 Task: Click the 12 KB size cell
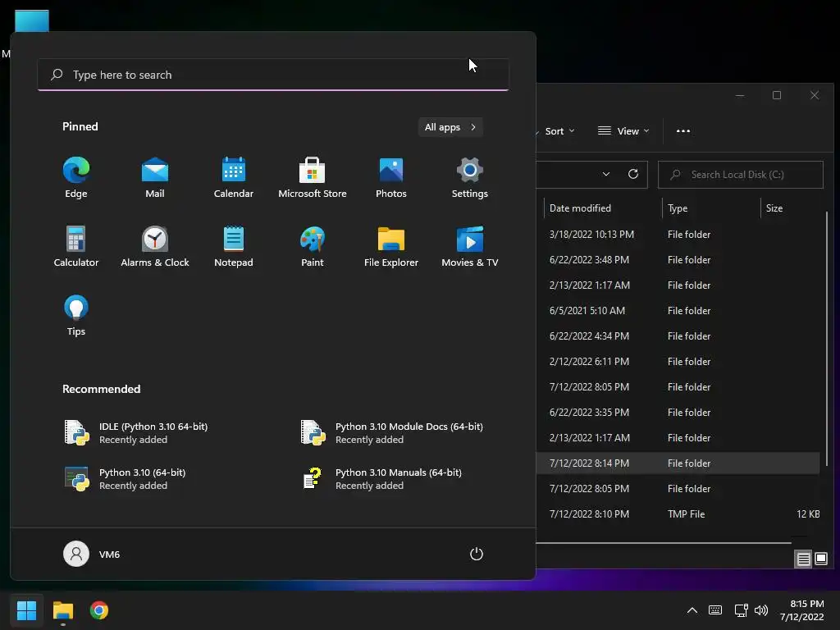808,514
